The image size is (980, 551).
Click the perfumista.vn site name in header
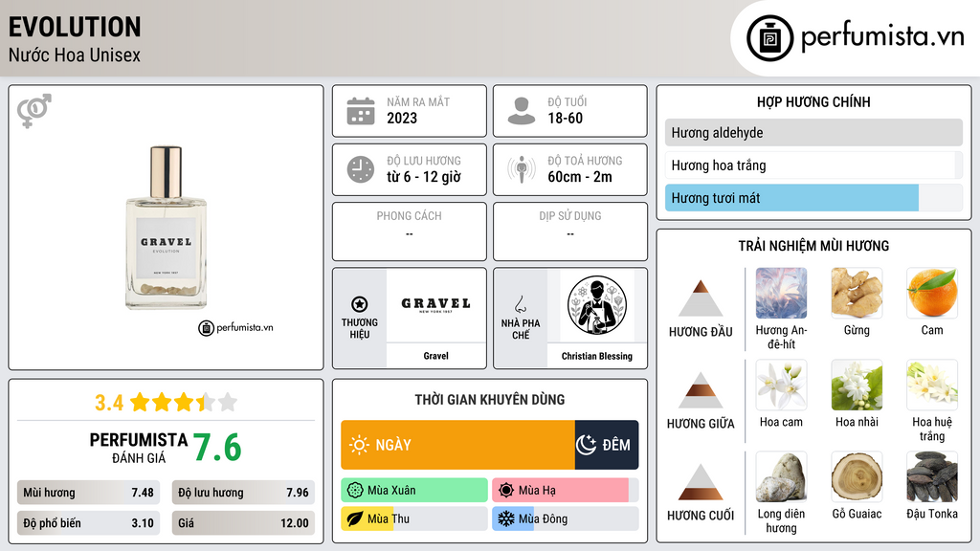point(882,36)
